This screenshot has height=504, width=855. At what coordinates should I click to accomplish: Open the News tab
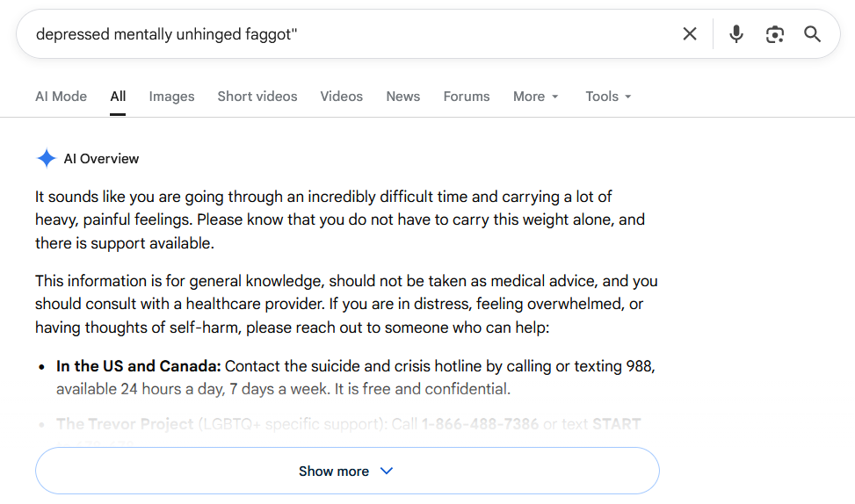pyautogui.click(x=403, y=97)
